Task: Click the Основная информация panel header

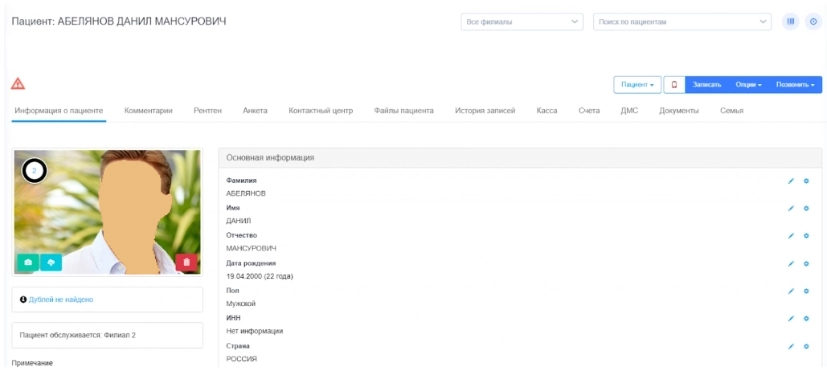Action: [x=520, y=158]
